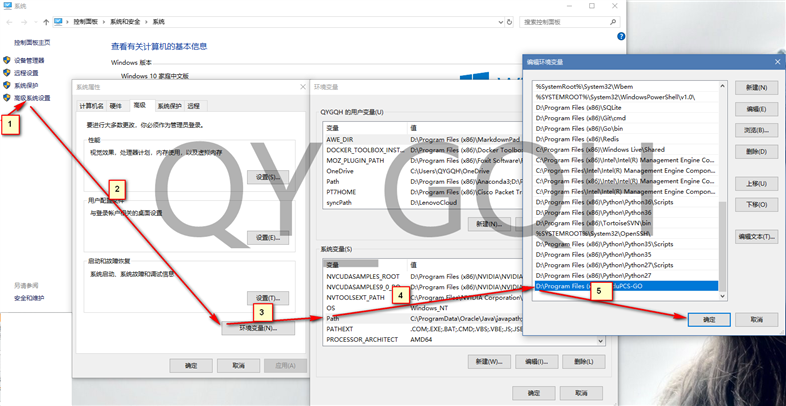Click the shield icon beside 系统保护 in the sidebar
This screenshot has height=406, width=786.
[7, 85]
